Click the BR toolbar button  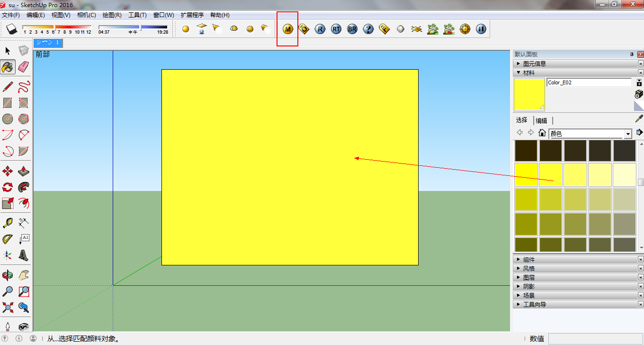click(352, 29)
